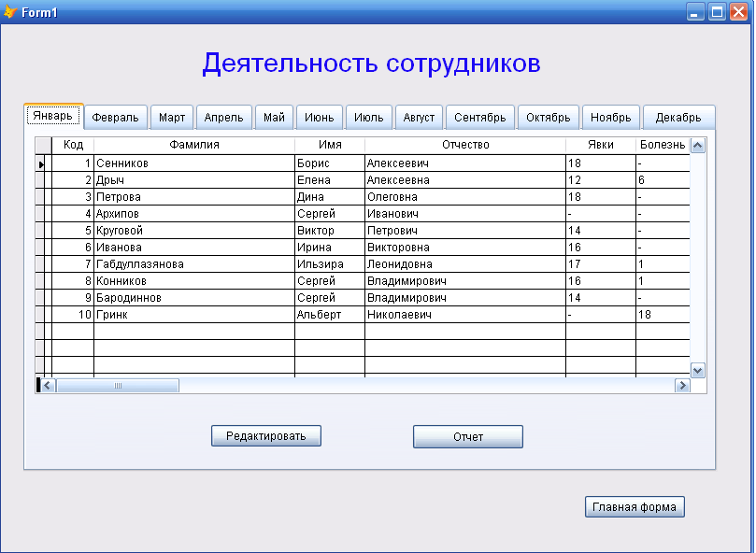Viewport: 756px width, 553px height.
Task: Click the Болезнь column header
Action: 663,145
